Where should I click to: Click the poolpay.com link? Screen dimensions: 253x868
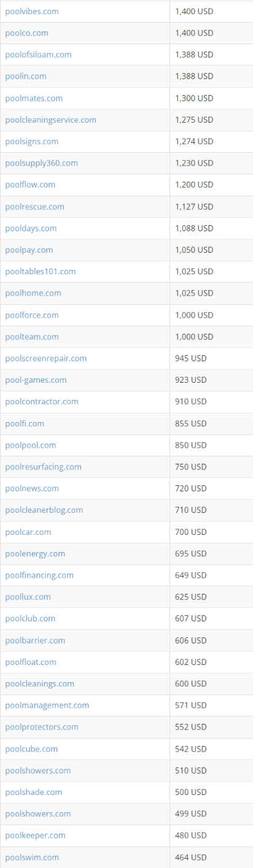(x=29, y=250)
